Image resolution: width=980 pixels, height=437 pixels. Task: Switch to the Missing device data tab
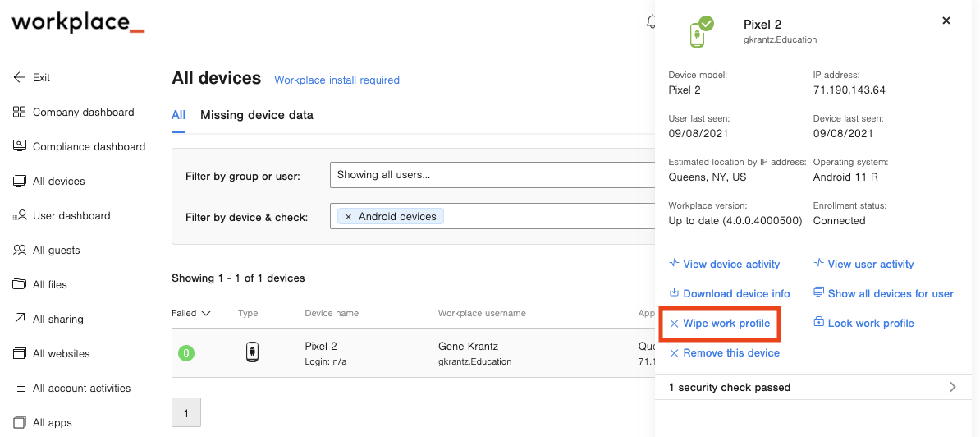(257, 115)
